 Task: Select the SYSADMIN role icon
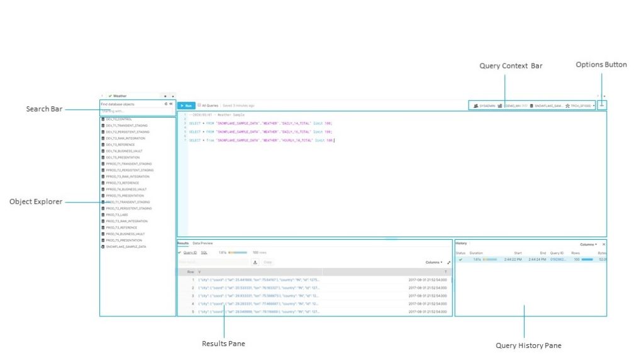tap(476, 105)
